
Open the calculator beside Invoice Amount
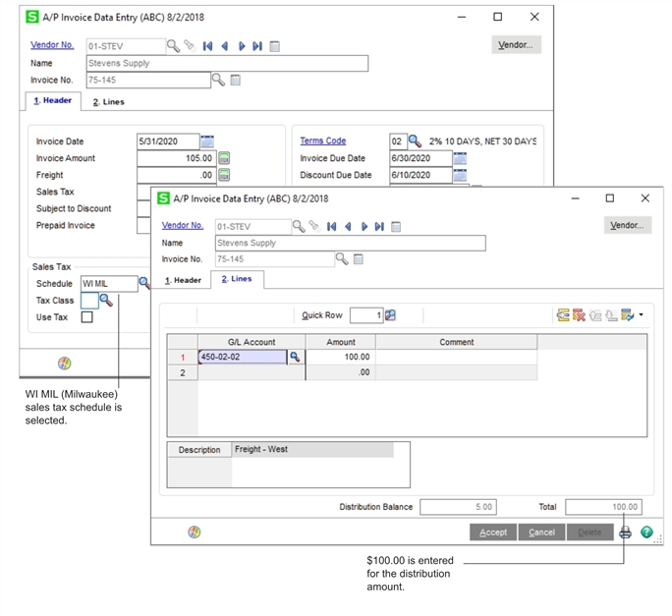[224, 158]
